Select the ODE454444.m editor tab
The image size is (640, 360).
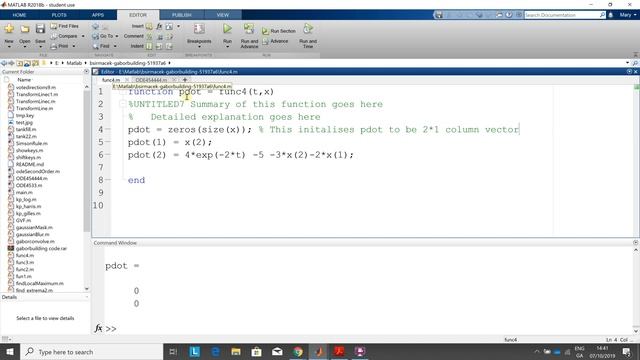(x=151, y=80)
